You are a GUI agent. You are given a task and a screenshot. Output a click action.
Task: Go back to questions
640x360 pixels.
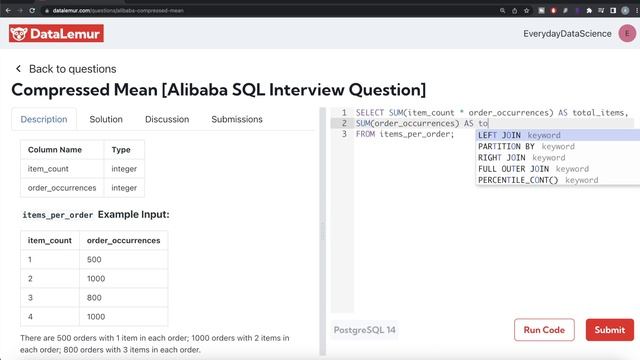point(73,69)
